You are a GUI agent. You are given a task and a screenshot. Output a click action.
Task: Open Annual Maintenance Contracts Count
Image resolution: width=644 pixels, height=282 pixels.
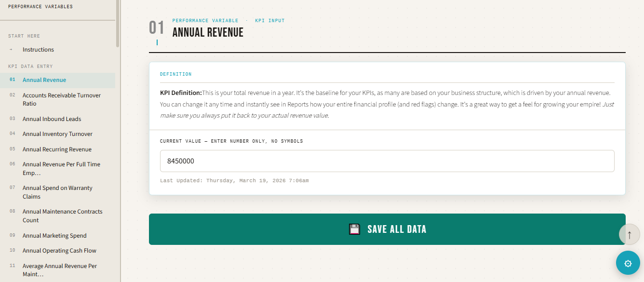[62, 215]
